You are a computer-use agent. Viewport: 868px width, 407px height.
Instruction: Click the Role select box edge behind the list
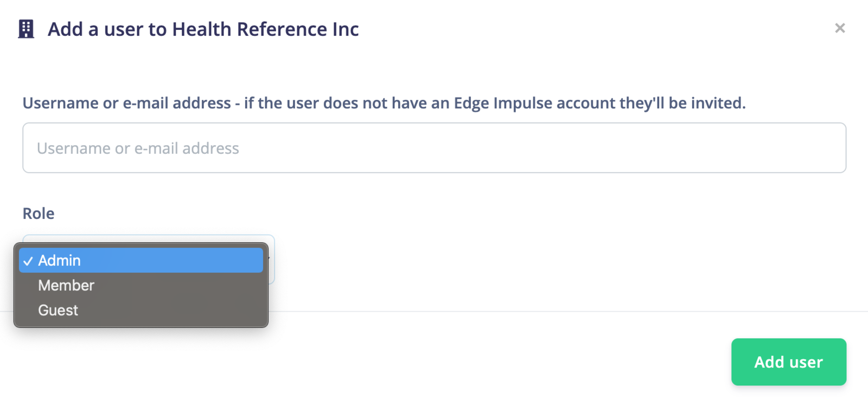click(x=271, y=260)
